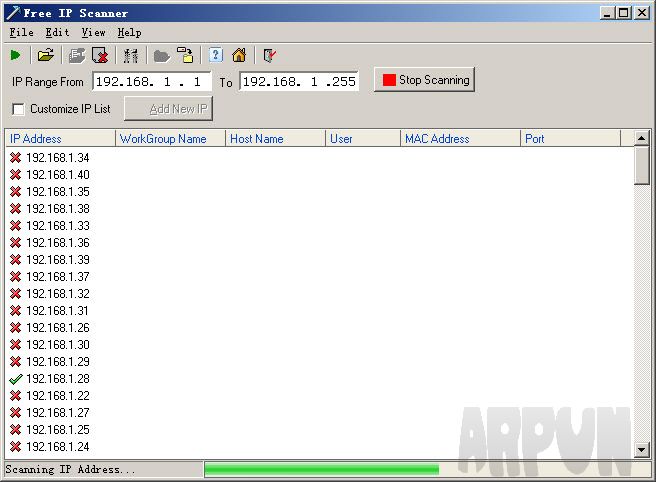
Task: Click the list scrollbar up arrow
Action: 641,138
